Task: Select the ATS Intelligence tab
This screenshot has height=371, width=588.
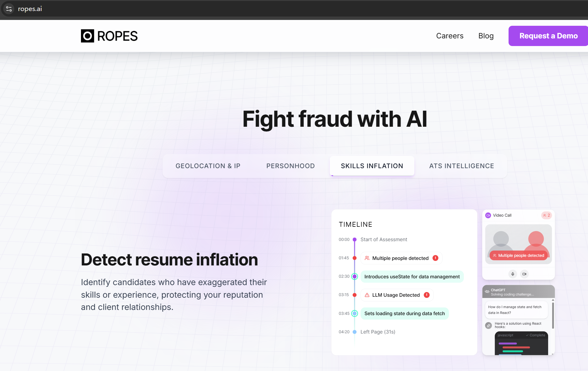Action: click(461, 166)
